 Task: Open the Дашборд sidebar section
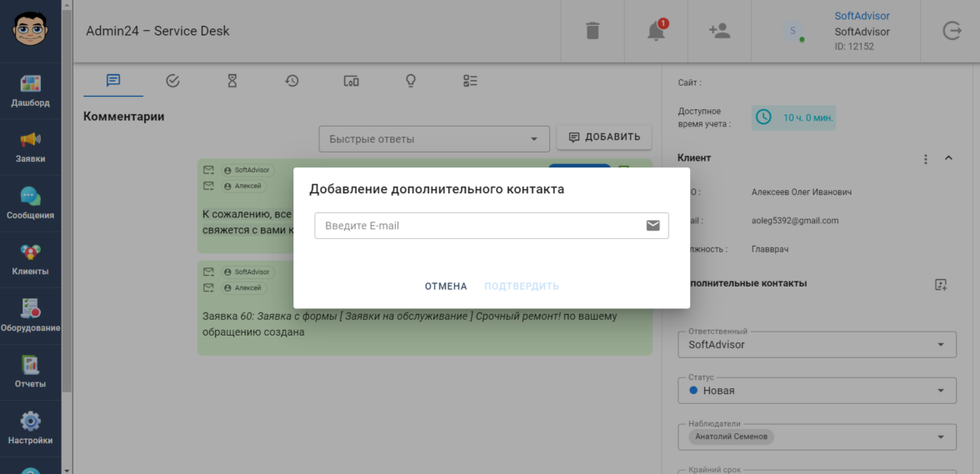[30, 91]
